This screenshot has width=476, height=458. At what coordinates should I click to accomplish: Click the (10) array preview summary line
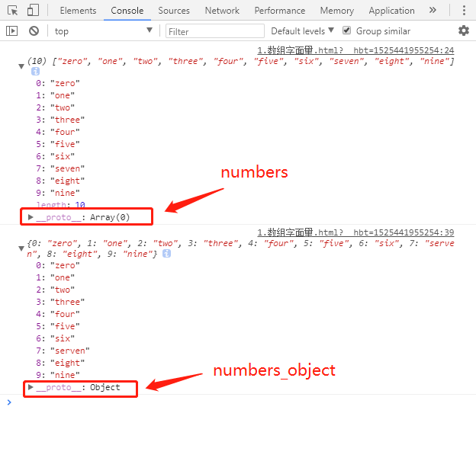pyautogui.click(x=240, y=61)
